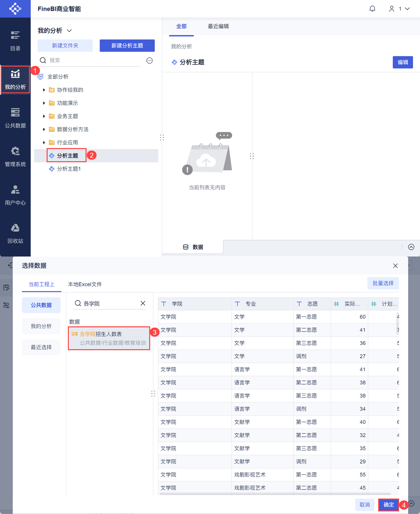The image size is (420, 514).
Task: Collapse the data panel with the arrow icon
Action: 411,247
